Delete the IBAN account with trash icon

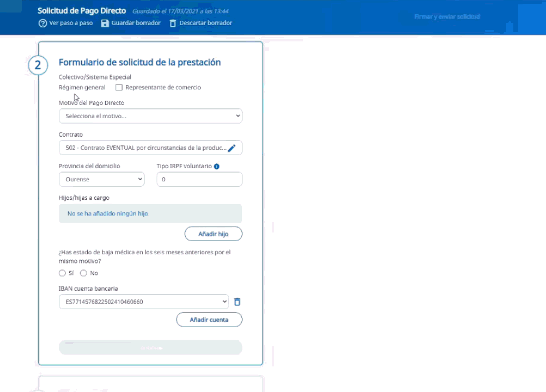pyautogui.click(x=237, y=302)
